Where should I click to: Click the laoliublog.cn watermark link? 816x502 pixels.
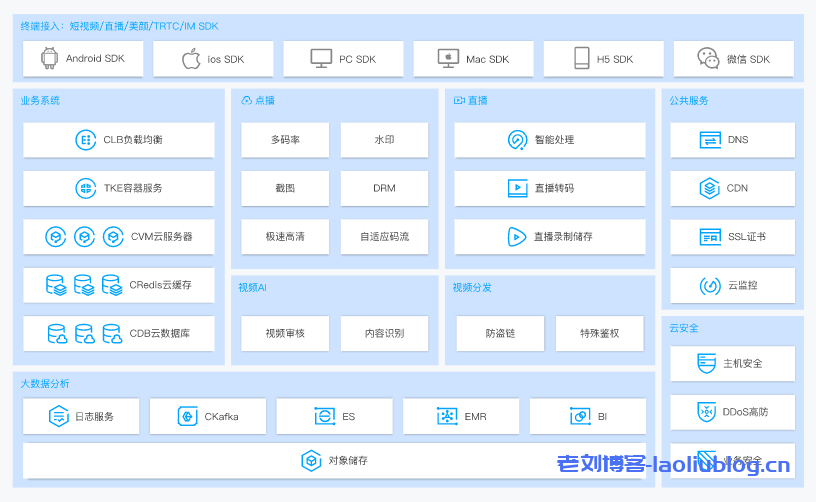pyautogui.click(x=673, y=464)
